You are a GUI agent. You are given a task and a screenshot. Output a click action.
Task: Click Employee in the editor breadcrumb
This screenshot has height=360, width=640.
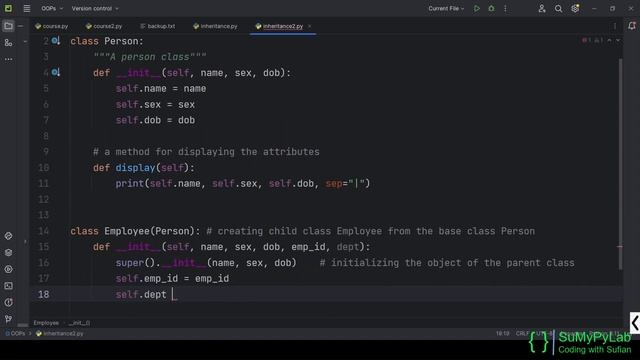point(46,323)
